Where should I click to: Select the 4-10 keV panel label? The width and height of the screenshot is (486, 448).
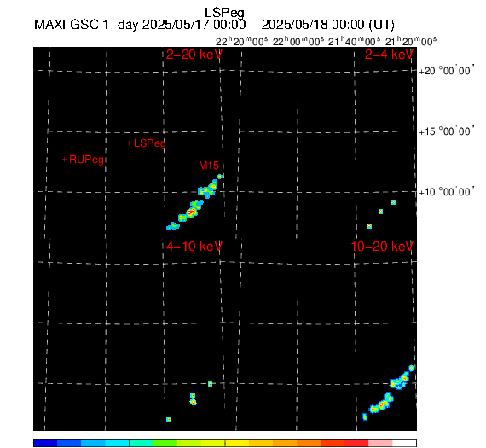[194, 247]
